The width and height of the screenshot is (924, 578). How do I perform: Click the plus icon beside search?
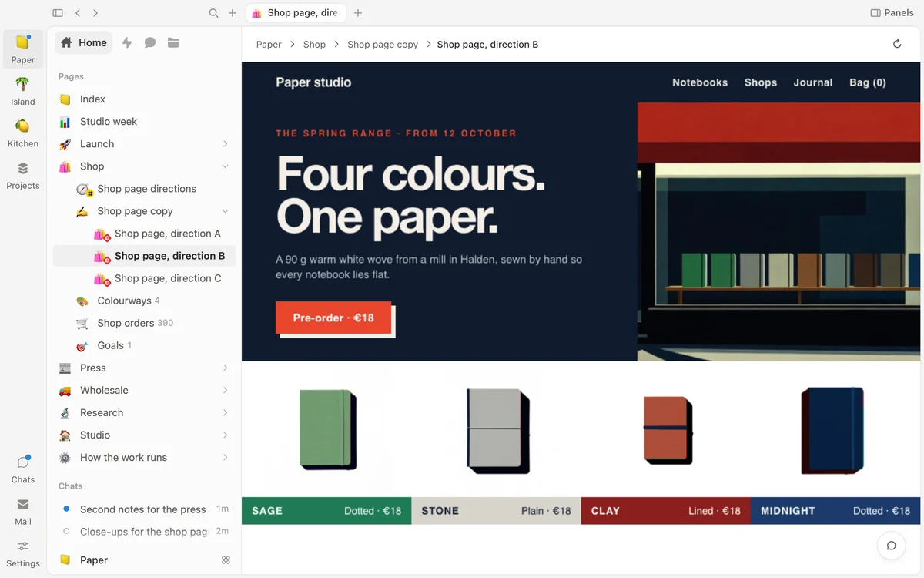233,13
